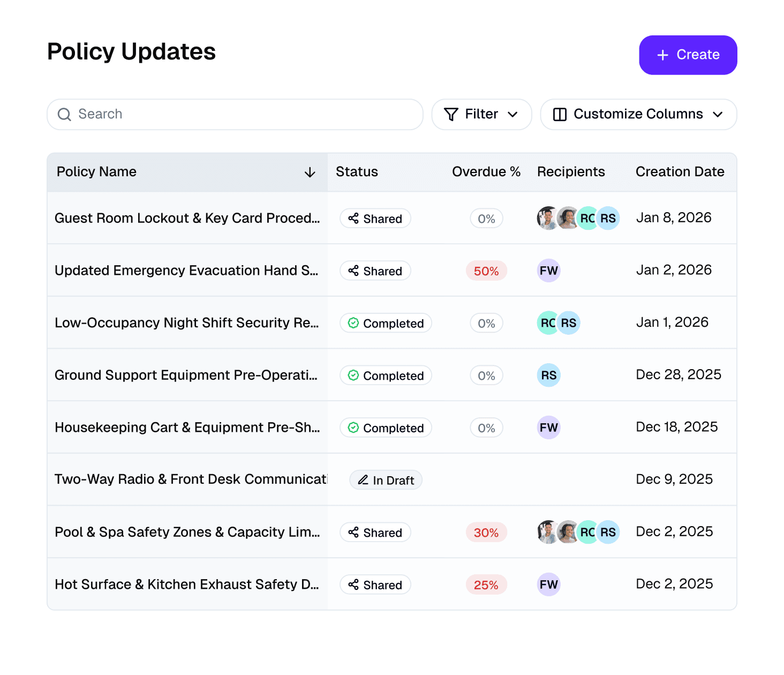Image resolution: width=784 pixels, height=675 pixels.
Task: Click the columns layout icon
Action: pos(560,115)
